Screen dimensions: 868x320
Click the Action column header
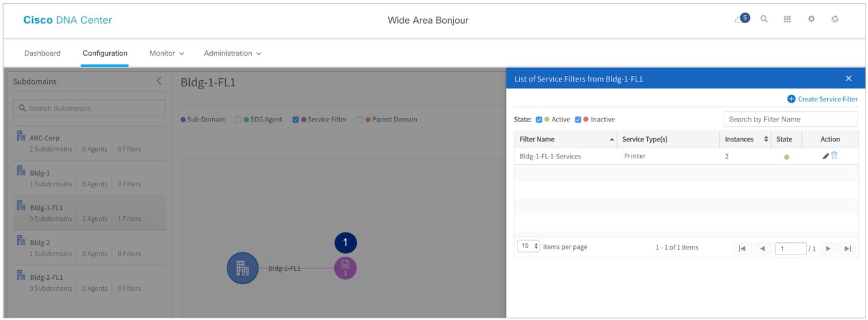point(830,139)
